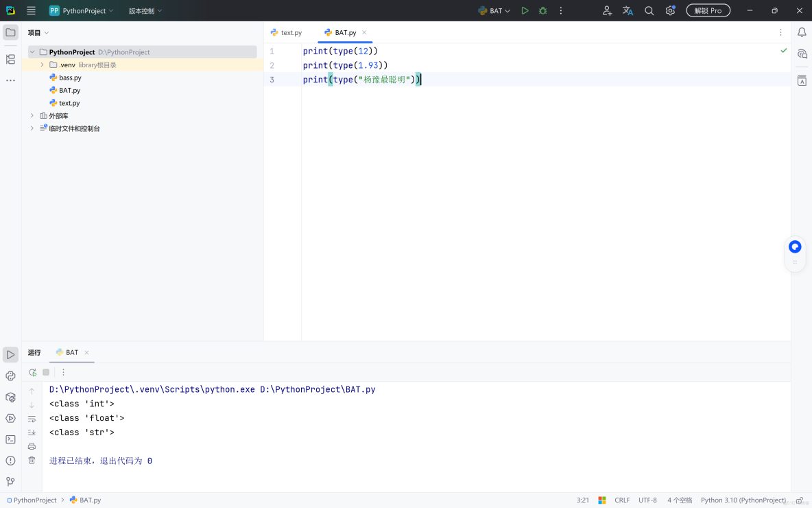Collapse the PythonProject tree node
812x508 pixels.
coord(32,51)
